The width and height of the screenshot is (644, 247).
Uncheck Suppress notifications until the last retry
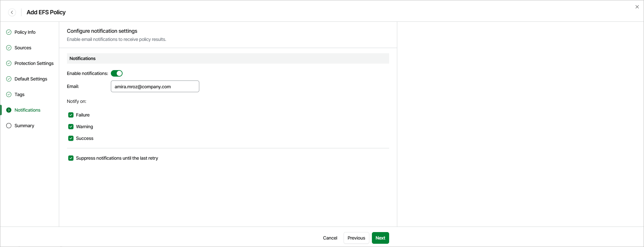[x=71, y=158]
